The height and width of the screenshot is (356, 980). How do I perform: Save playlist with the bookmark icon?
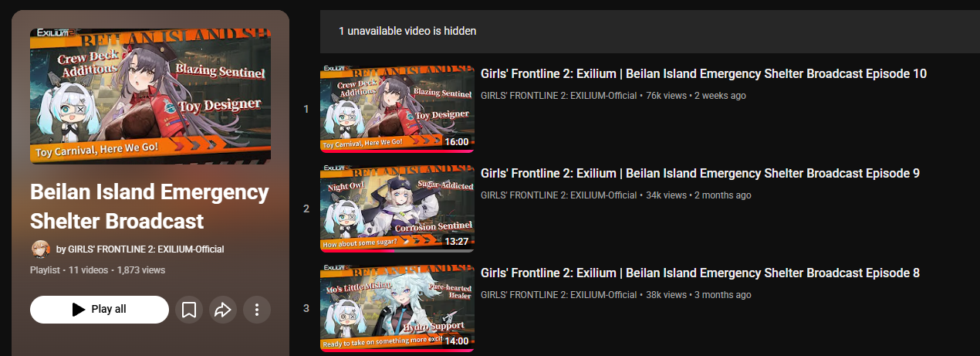[189, 310]
